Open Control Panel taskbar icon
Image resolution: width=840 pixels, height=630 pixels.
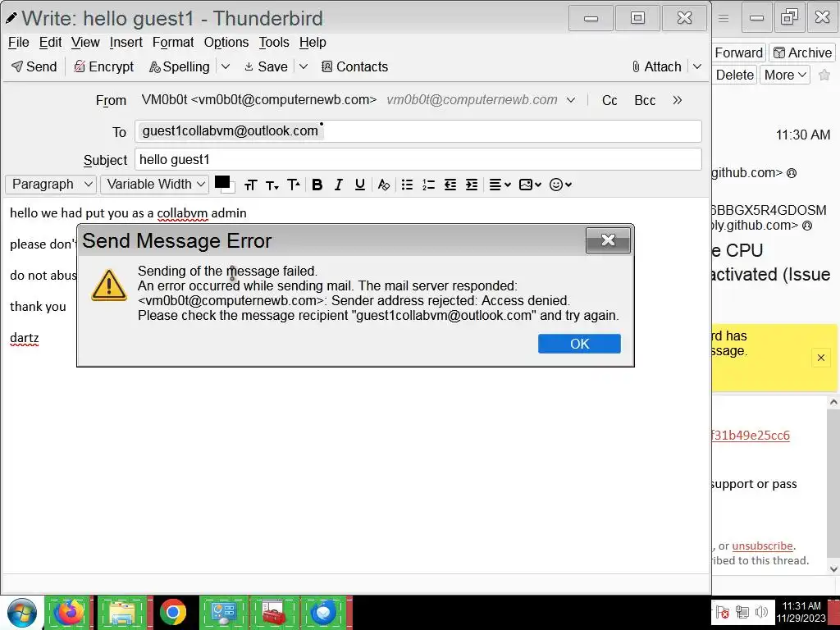pyautogui.click(x=223, y=612)
